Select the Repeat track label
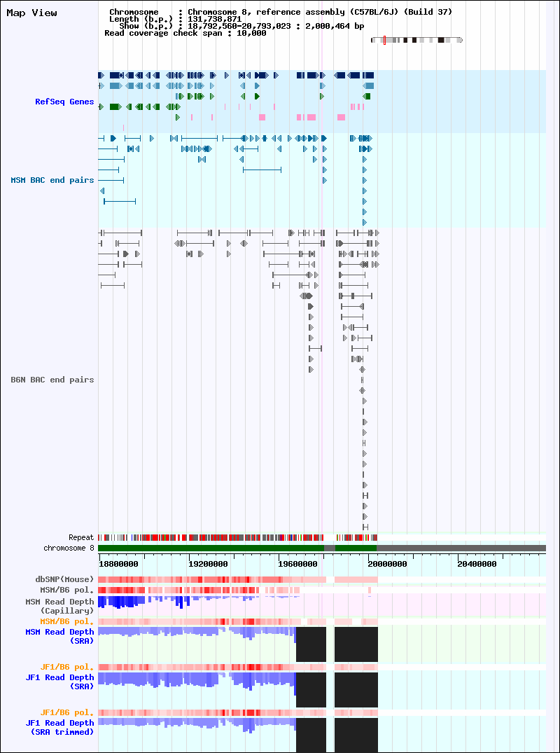Image resolution: width=560 pixels, height=753 pixels. [81, 537]
